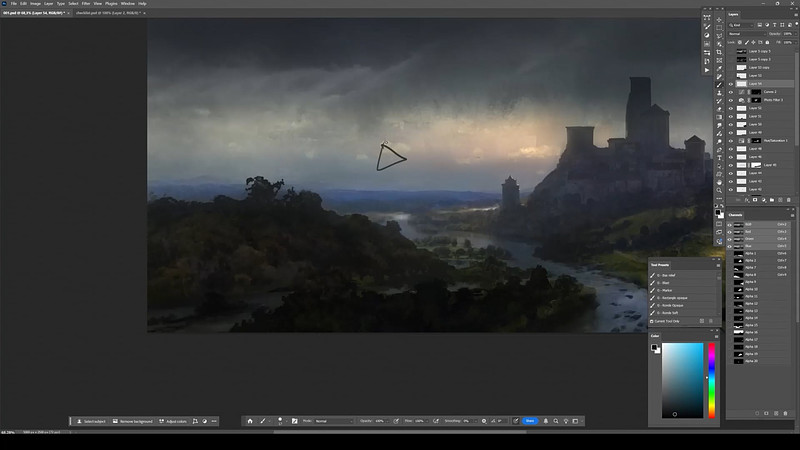Open the layer filter Kind dropdown
800x450 pixels.
pyautogui.click(x=741, y=25)
